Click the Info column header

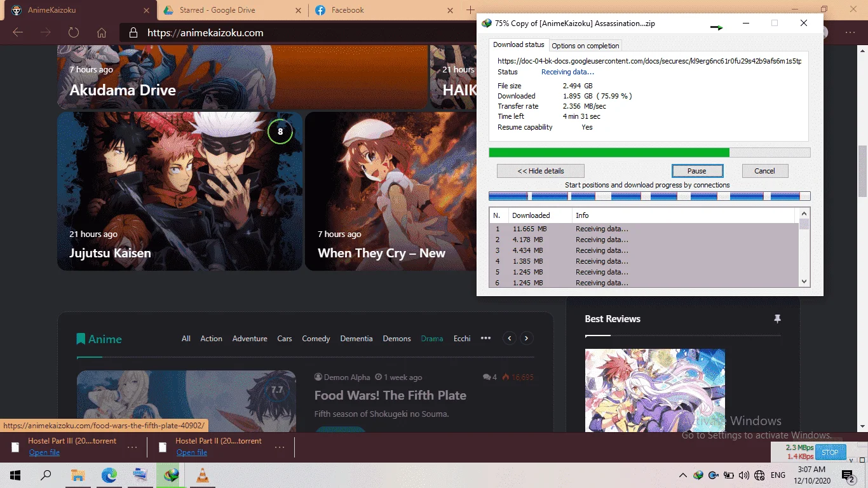click(684, 215)
